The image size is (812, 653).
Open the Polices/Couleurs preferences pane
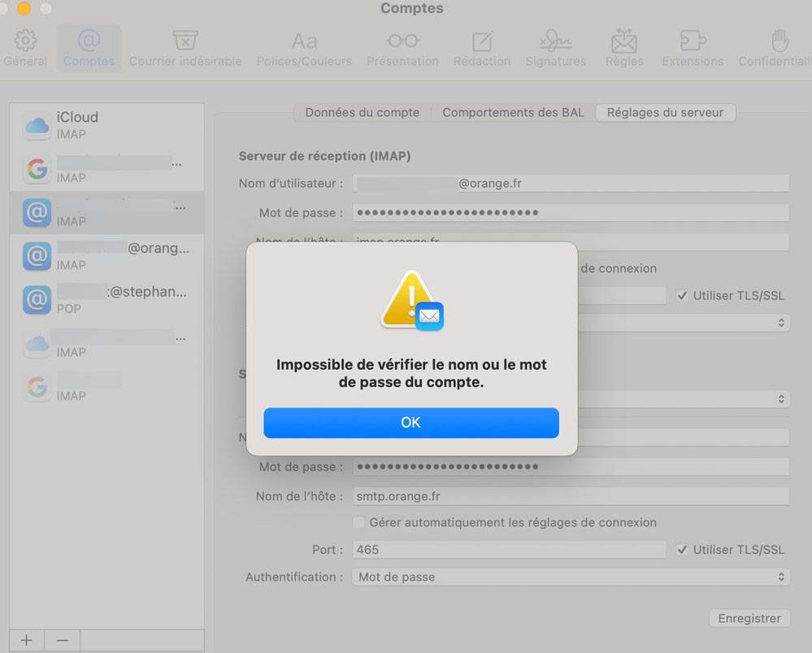[x=304, y=41]
